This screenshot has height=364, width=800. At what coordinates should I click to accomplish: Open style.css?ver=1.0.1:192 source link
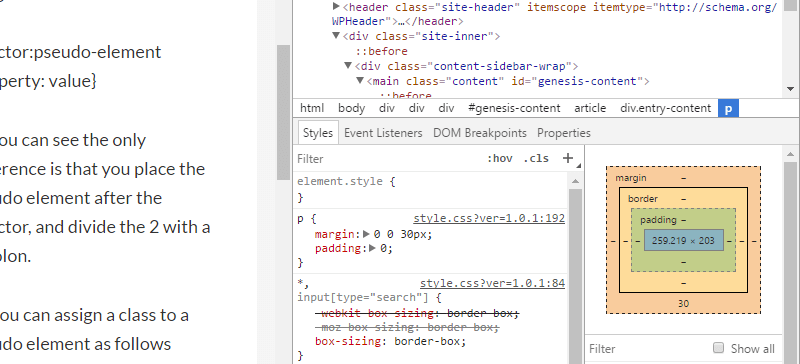pos(489,219)
